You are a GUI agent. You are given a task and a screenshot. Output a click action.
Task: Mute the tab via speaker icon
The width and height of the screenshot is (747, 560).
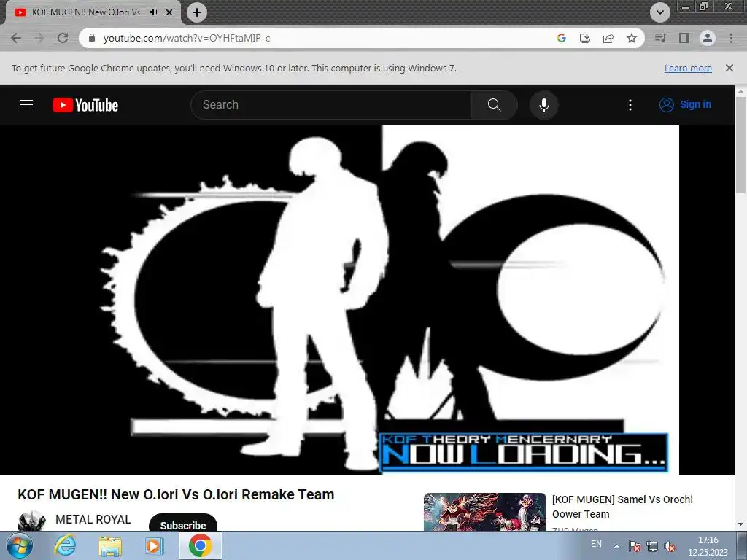153,12
